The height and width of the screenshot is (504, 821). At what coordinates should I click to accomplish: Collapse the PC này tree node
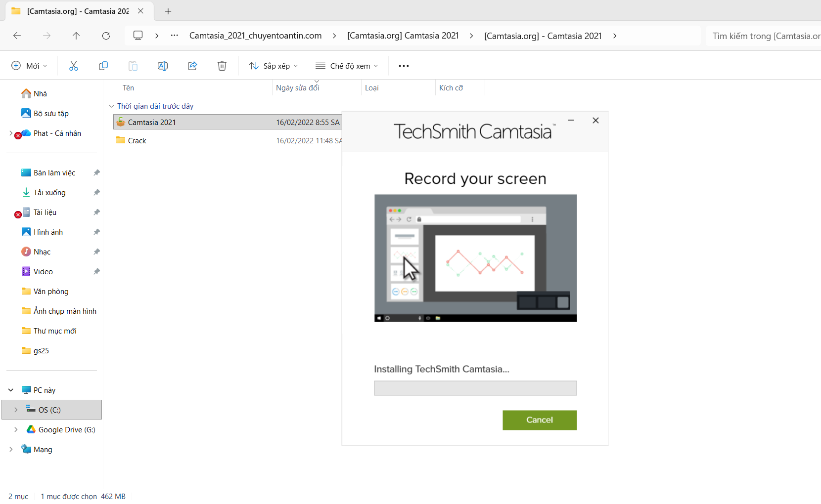(x=11, y=390)
